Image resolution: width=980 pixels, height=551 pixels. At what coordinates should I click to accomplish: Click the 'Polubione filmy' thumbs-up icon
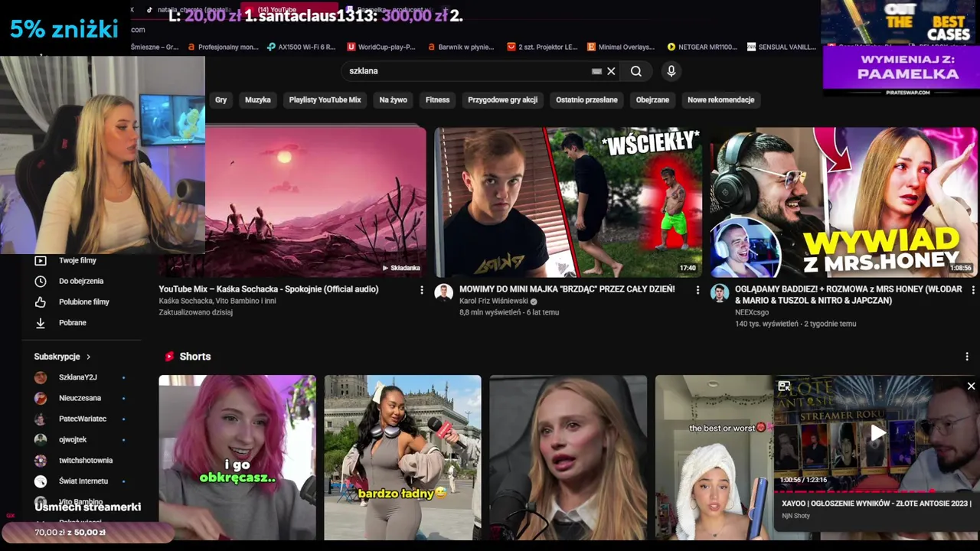(x=41, y=302)
